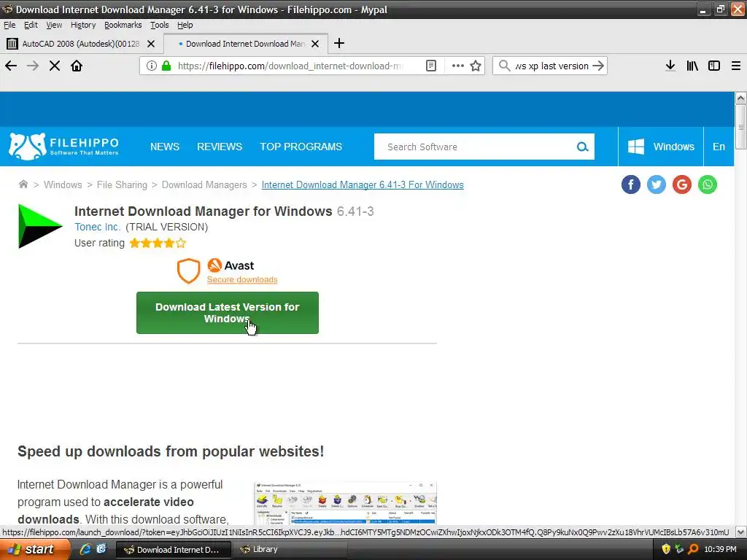The width and height of the screenshot is (747, 560).
Task: Stop loading the page
Action: tap(55, 66)
